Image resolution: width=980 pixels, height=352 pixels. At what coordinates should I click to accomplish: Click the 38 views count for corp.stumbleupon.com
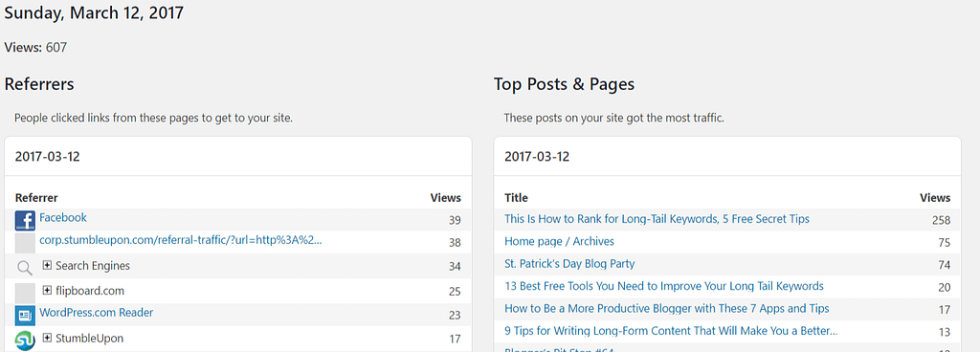(x=455, y=242)
